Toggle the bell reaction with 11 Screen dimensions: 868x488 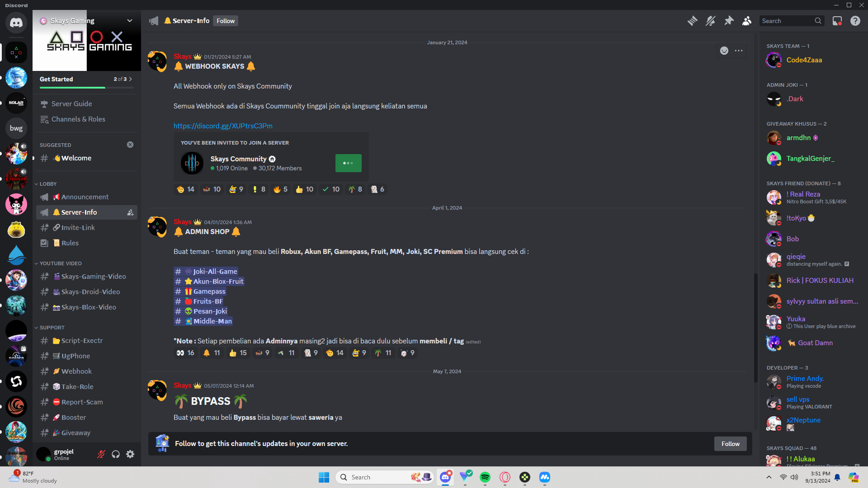click(212, 353)
